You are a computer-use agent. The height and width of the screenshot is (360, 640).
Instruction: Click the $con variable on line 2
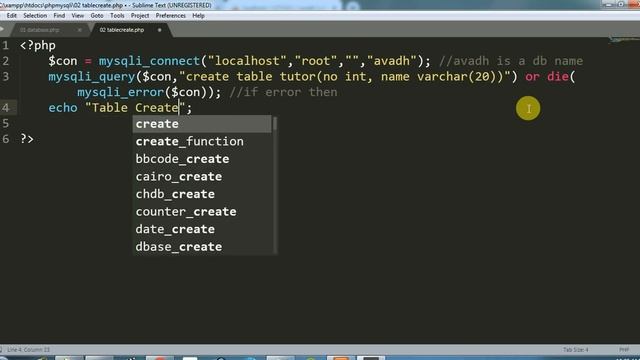tap(62, 61)
